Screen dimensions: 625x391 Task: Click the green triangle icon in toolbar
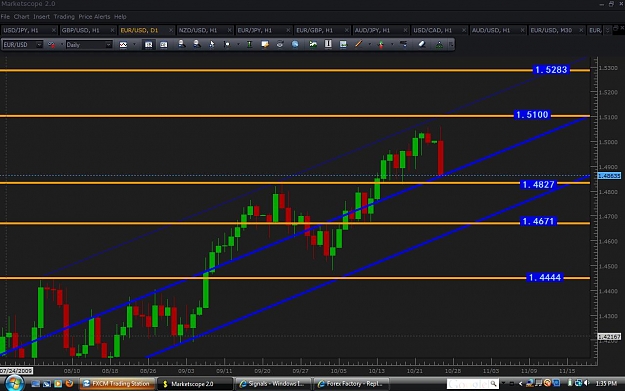pyautogui.click(x=439, y=45)
